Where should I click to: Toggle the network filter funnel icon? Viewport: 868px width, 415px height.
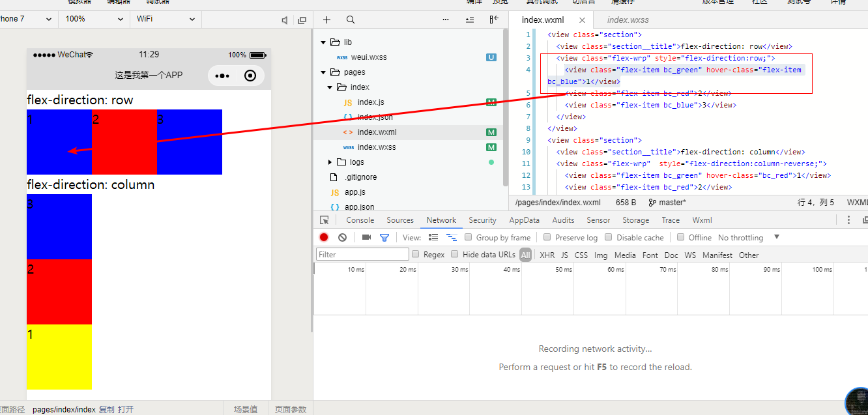pyautogui.click(x=384, y=237)
